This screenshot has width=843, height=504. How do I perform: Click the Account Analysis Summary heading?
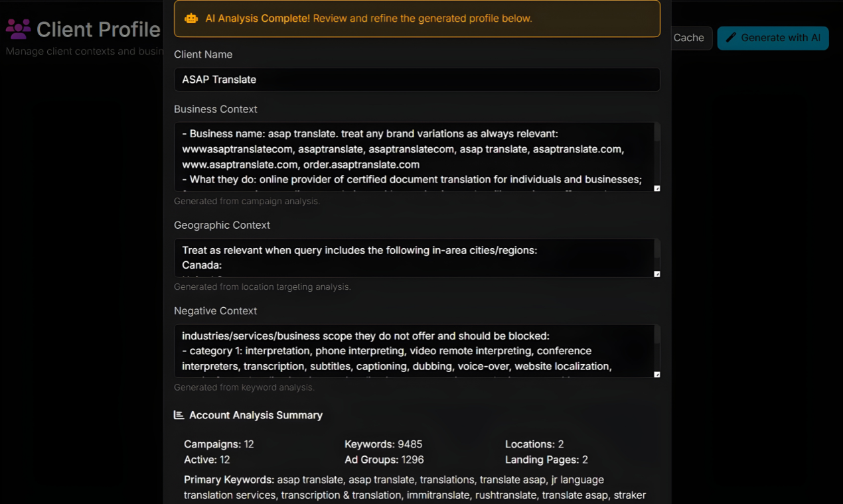click(x=256, y=415)
